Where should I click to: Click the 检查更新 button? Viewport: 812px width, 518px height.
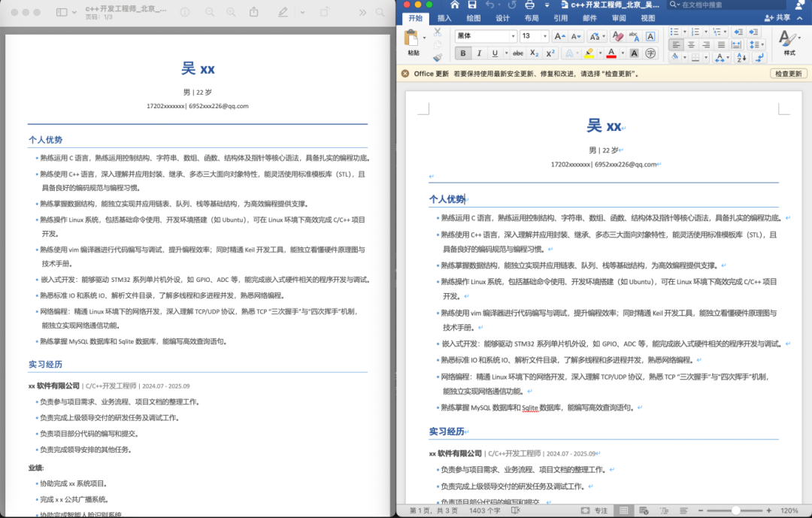[788, 74]
